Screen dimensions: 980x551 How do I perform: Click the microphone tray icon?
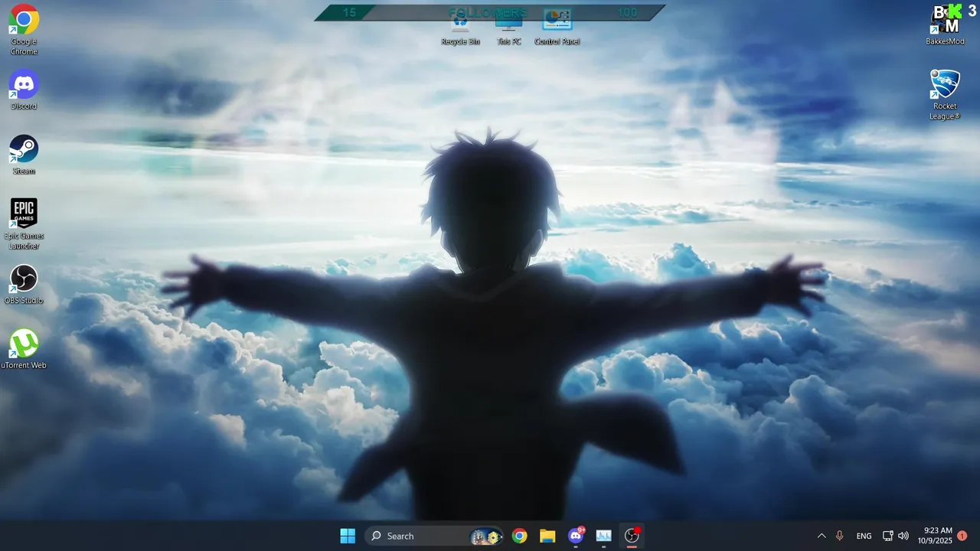(840, 536)
